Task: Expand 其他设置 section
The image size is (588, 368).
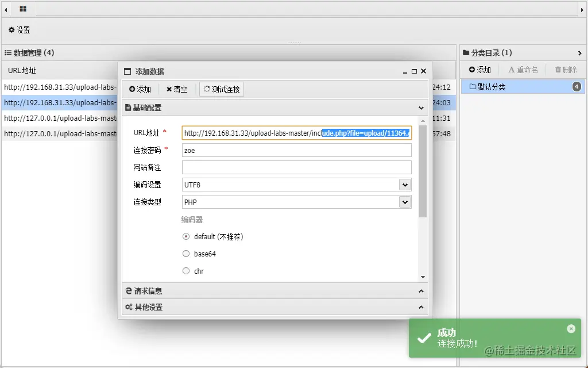Action: coord(275,307)
